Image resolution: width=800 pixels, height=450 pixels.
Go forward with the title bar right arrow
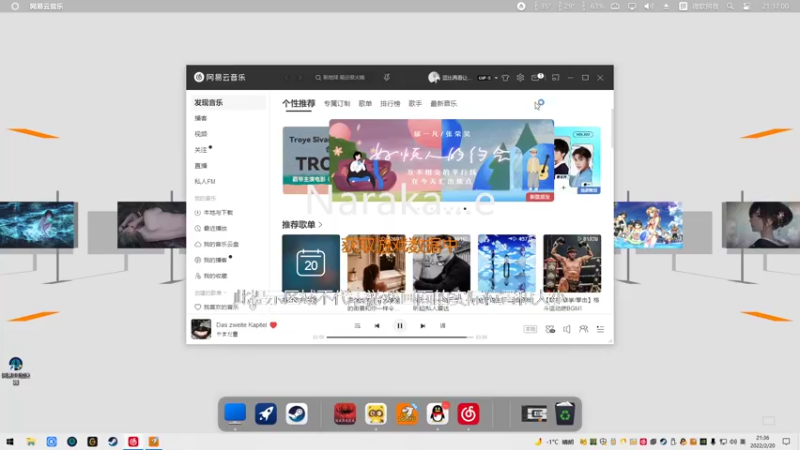300,78
